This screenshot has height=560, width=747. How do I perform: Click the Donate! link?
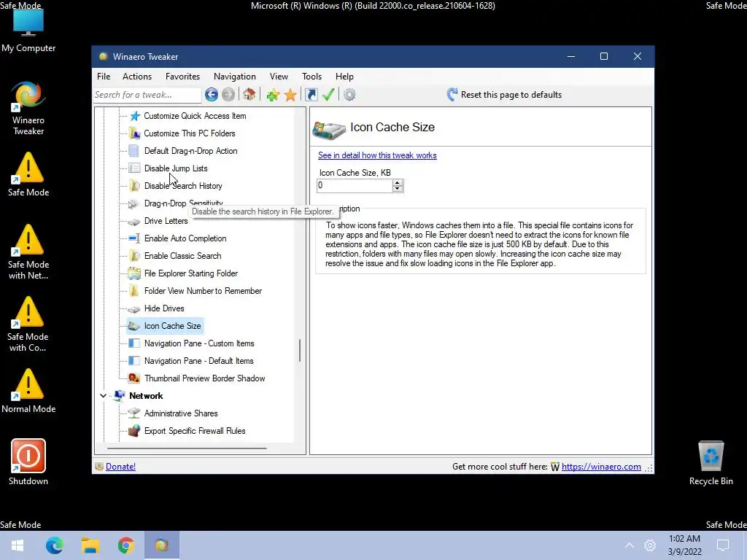pyautogui.click(x=120, y=467)
